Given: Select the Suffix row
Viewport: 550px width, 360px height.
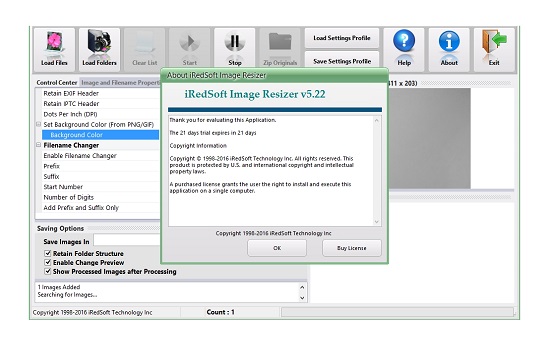Looking at the screenshot, I should [x=100, y=176].
